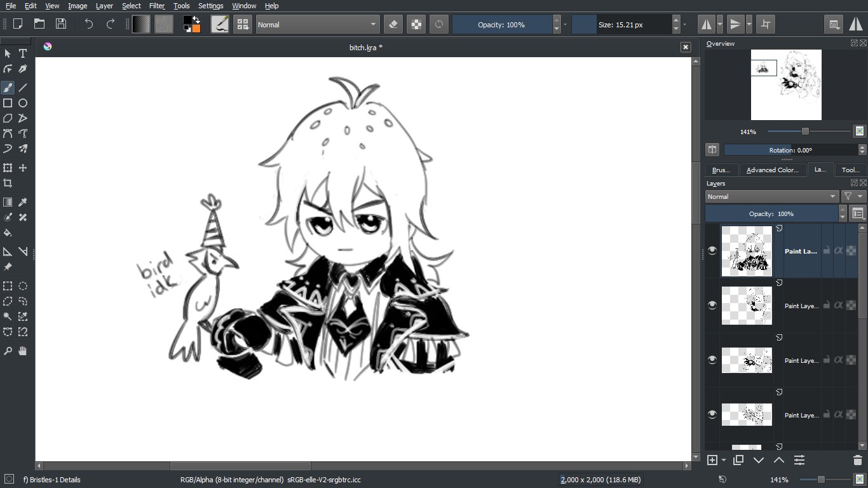
Task: Expand the Layers panel blend mode dropdown
Action: click(772, 197)
